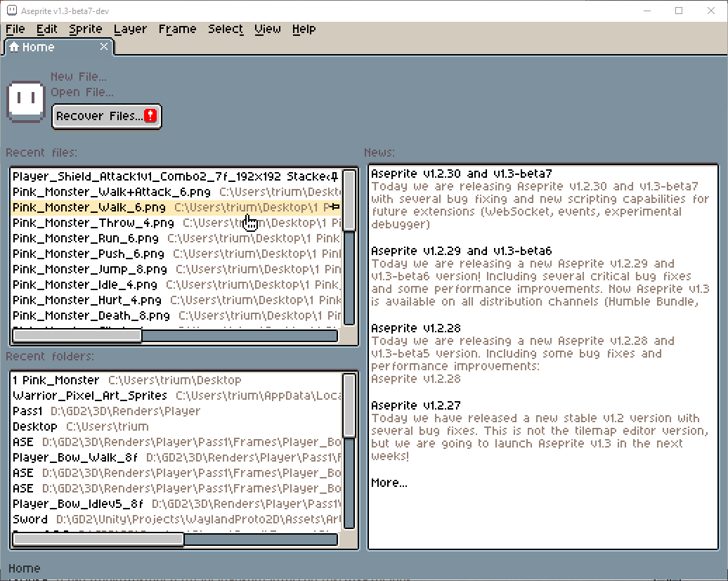Screen dimensions: 728x581
Task: Open recent file Pink_Monster_Walk+Attack_6.png
Action: point(176,192)
